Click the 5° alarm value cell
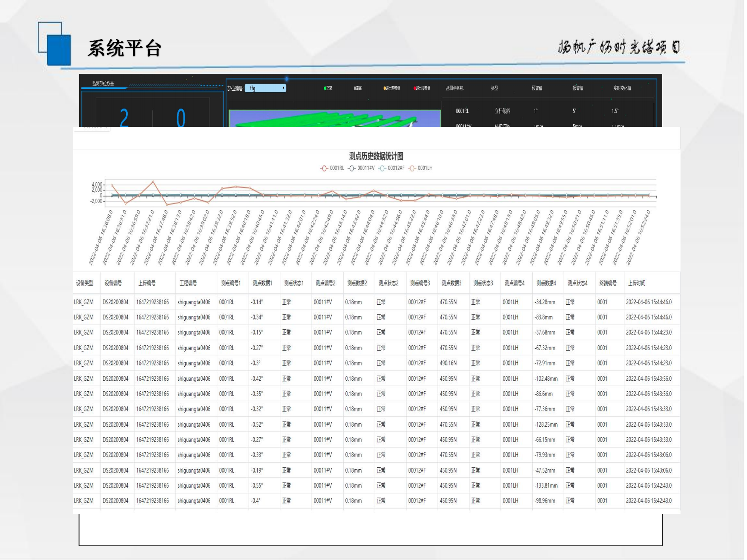Image resolution: width=747 pixels, height=560 pixels. pos(574,111)
